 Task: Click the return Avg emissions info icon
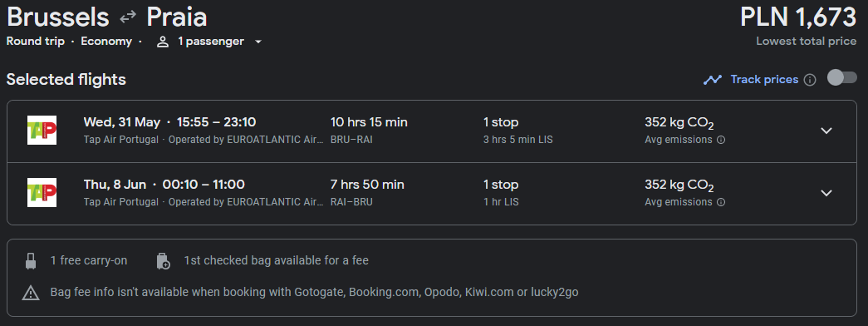(721, 202)
